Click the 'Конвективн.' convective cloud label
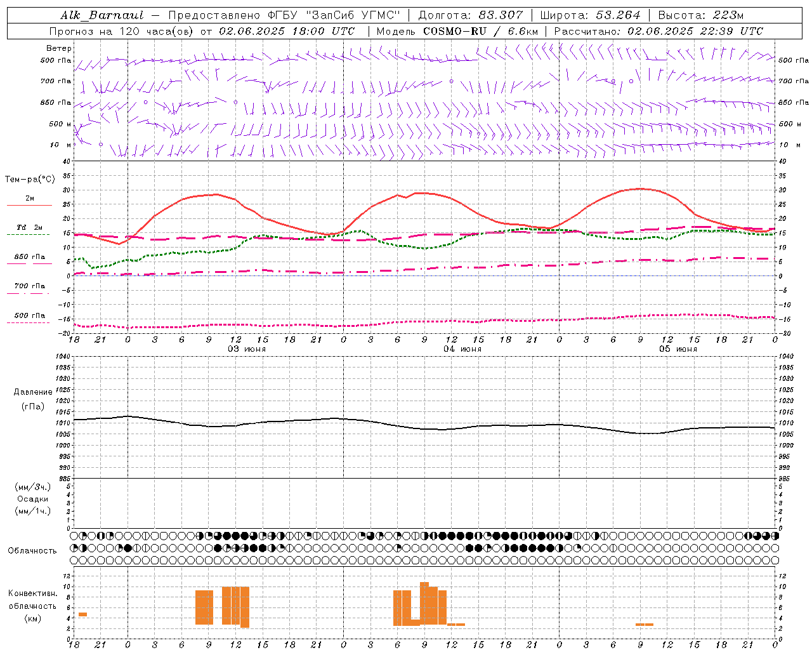 pyautogui.click(x=33, y=594)
